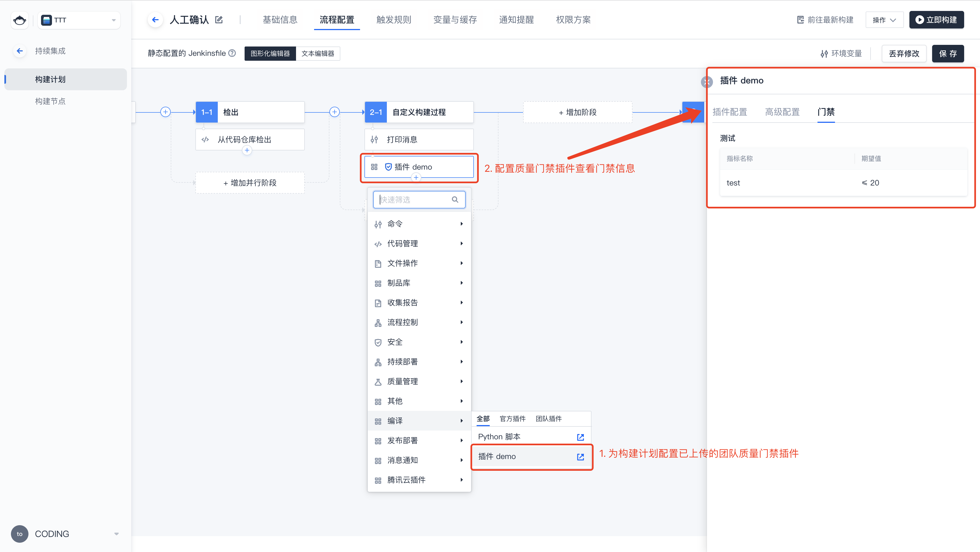The width and height of the screenshot is (980, 552).
Task: Open 前往最新构建 link
Action: (x=825, y=20)
